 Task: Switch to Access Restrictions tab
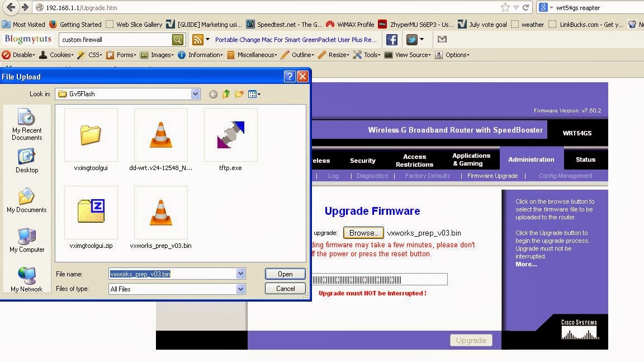click(x=414, y=160)
